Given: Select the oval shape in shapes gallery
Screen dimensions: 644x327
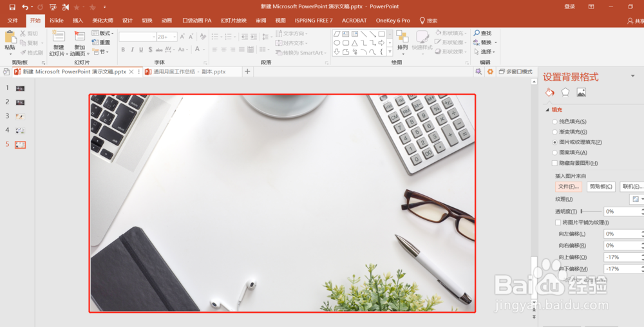Looking at the screenshot, I should click(x=337, y=42).
